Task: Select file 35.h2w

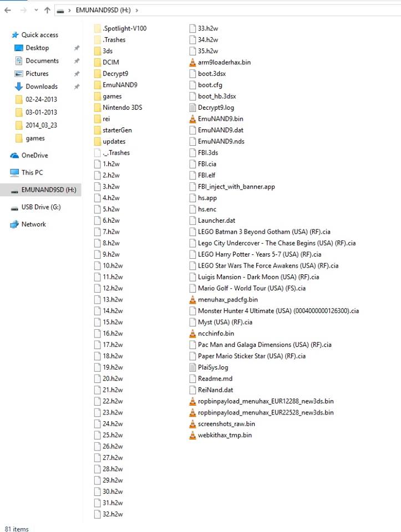Action: (208, 51)
